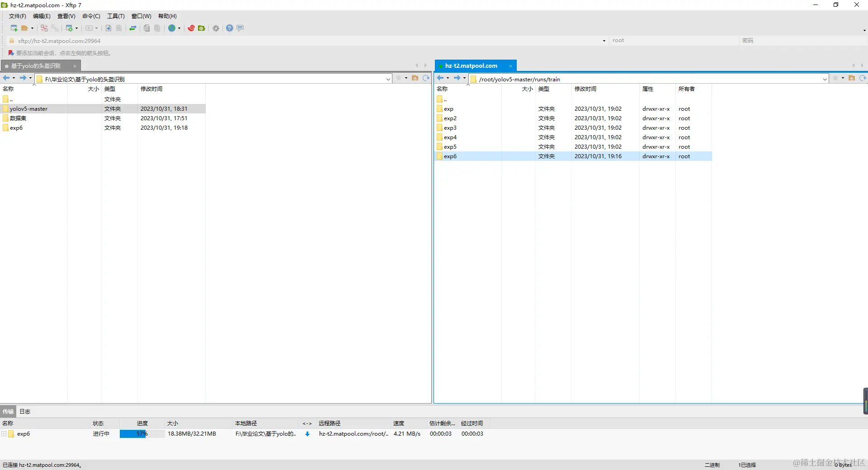Open the 帮助(H) menu
This screenshot has height=470, width=868.
pyautogui.click(x=167, y=16)
